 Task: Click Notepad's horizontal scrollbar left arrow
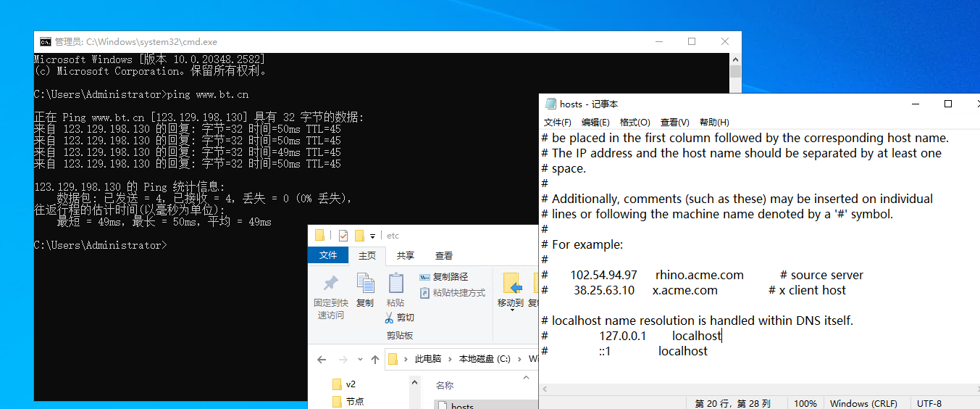[x=546, y=390]
